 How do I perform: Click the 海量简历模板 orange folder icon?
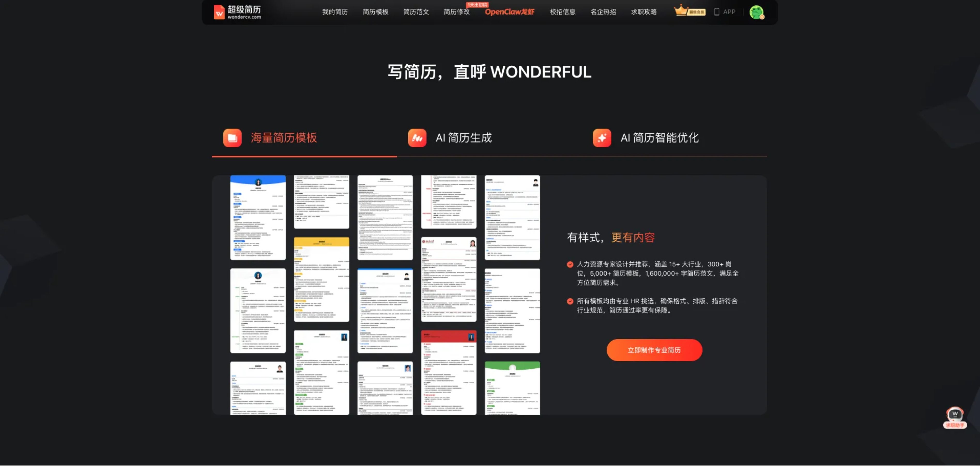point(232,138)
